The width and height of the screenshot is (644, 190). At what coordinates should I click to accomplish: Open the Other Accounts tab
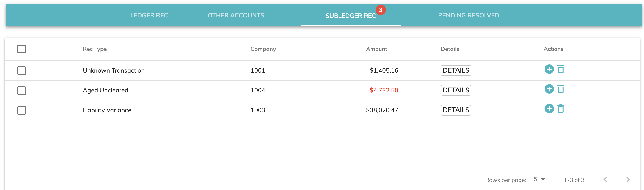236,15
